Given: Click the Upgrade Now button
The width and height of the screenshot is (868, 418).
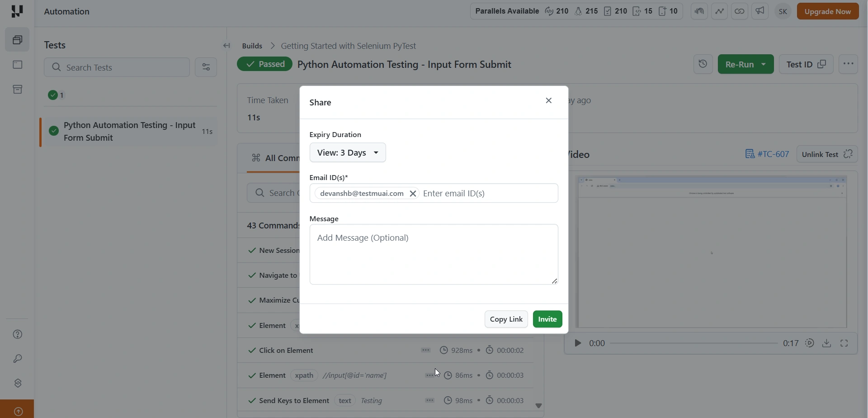Looking at the screenshot, I should point(828,11).
